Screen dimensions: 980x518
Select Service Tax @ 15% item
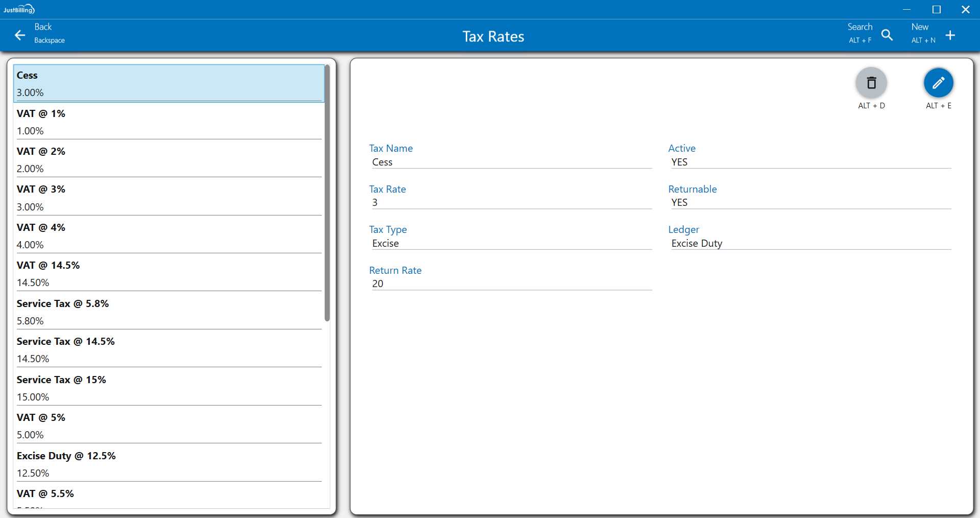point(169,388)
